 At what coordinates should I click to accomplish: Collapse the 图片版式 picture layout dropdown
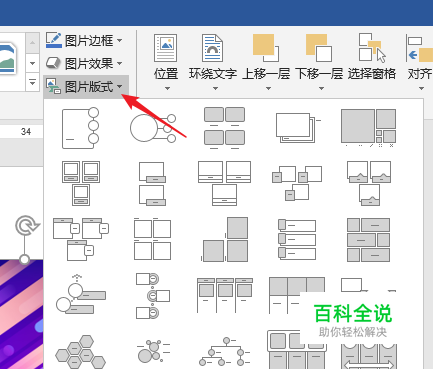pyautogui.click(x=85, y=87)
